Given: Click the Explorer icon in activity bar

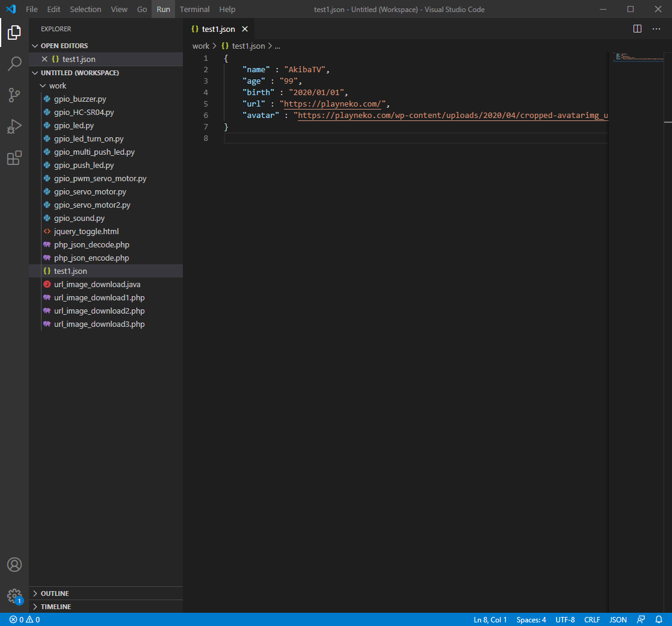Looking at the screenshot, I should tap(14, 33).
